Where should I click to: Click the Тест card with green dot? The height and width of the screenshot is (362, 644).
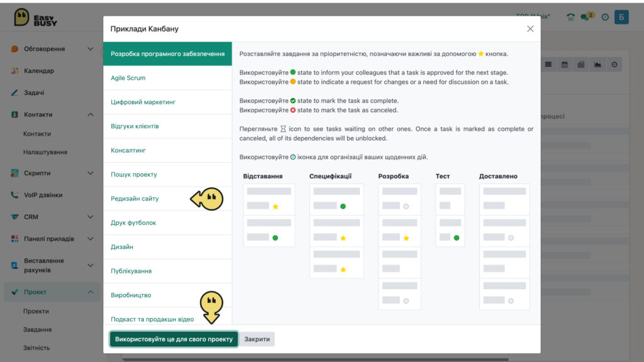coord(450,231)
